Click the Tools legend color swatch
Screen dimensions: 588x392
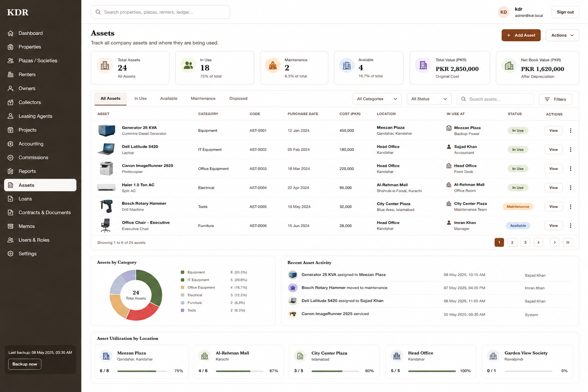183,310
